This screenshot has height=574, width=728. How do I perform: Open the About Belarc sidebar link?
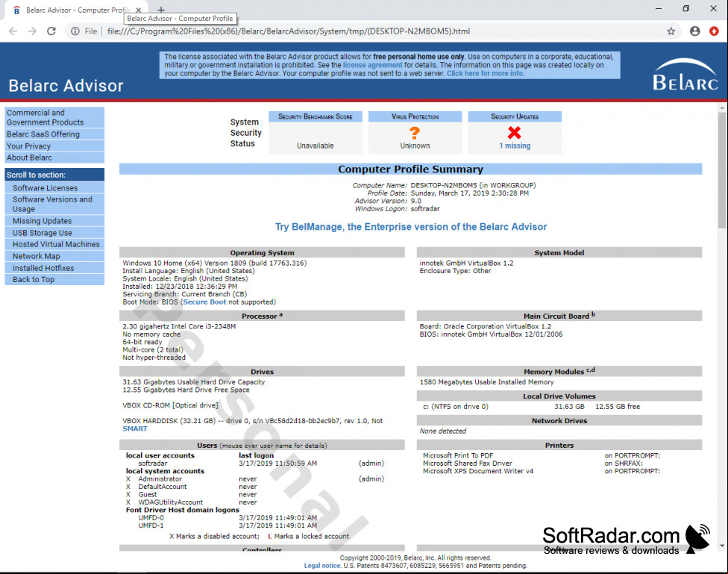[54, 157]
